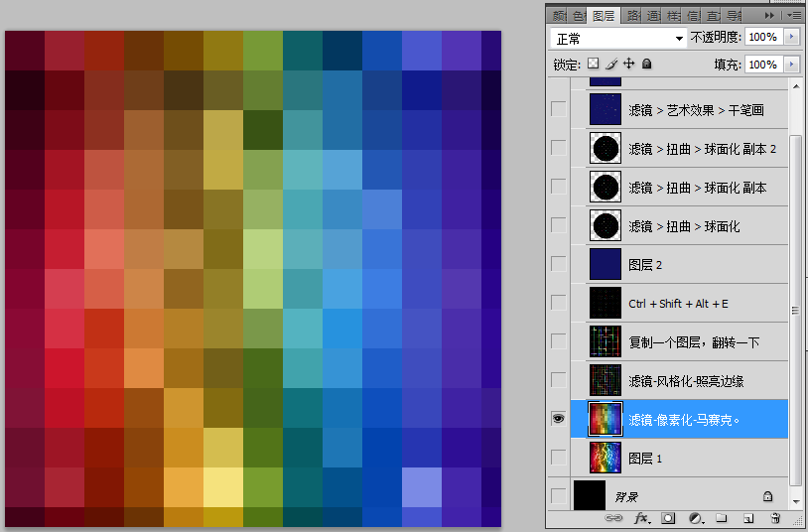Click the lock image pixels brush icon
Screen dimensions: 808x532
click(611, 65)
